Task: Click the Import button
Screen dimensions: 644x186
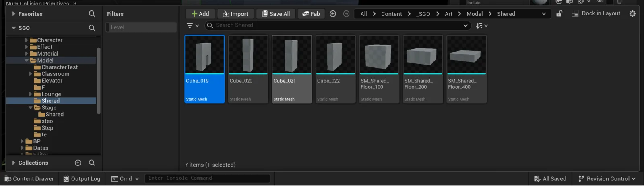Action: click(x=235, y=14)
